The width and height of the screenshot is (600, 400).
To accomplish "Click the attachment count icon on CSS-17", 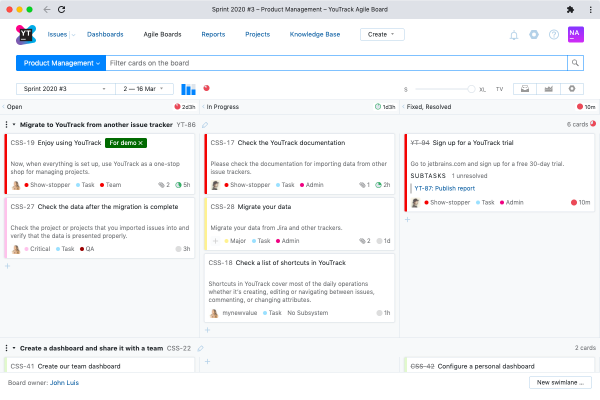I will (362, 185).
